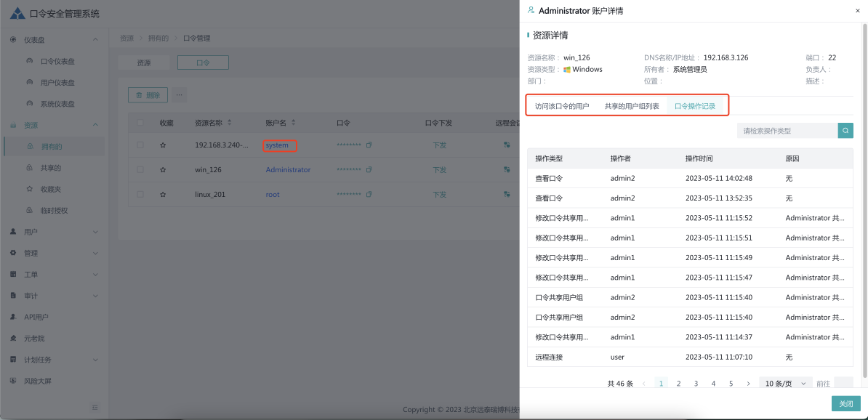This screenshot has width=868, height=420.
Task: Switch to 访问该口令的用户 tab
Action: [x=562, y=106]
